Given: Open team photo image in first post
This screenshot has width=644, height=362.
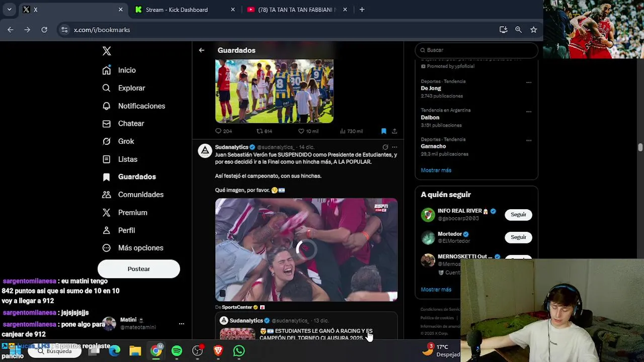Looking at the screenshot, I should click(x=274, y=91).
